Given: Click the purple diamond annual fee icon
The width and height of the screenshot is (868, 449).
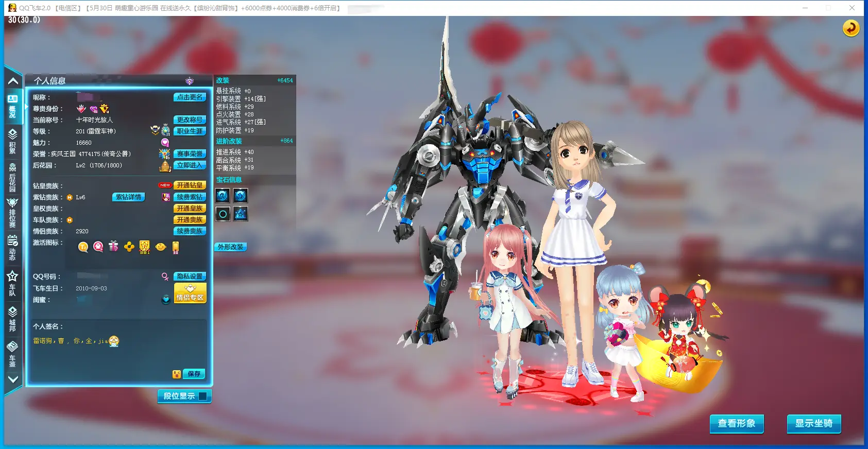Looking at the screenshot, I should 166,197.
